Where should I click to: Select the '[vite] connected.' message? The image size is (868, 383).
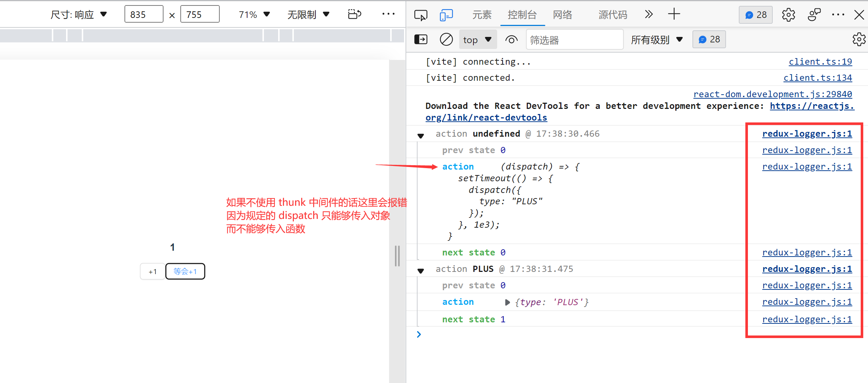coord(470,78)
